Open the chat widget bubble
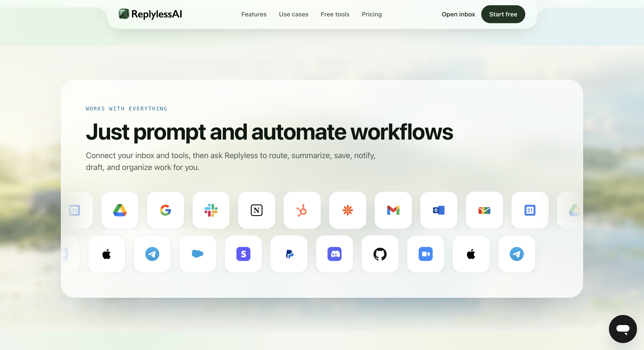 [x=623, y=329]
